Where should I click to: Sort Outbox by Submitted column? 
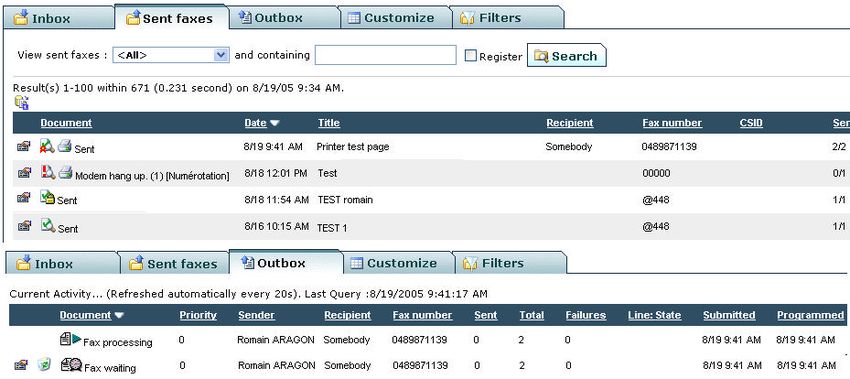(x=729, y=315)
